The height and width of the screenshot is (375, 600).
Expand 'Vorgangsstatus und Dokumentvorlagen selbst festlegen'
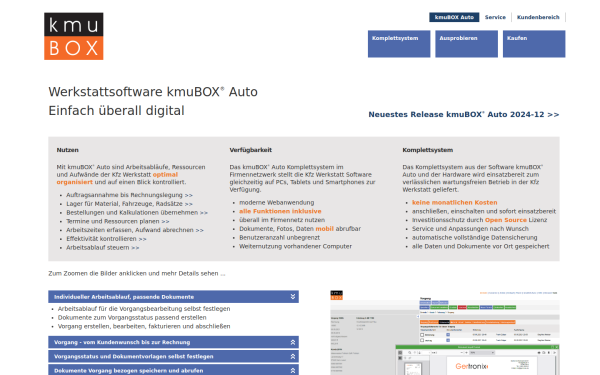pos(173,356)
